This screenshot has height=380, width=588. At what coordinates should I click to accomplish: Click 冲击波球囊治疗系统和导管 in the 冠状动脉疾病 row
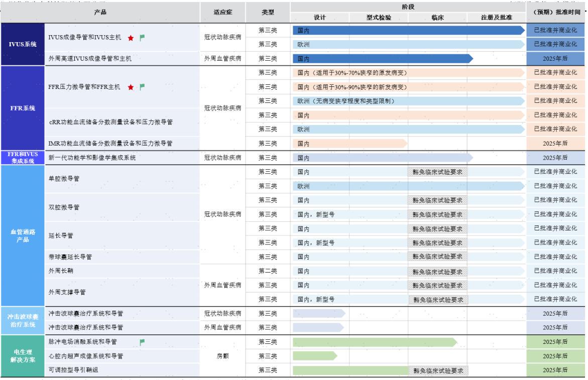[85, 313]
